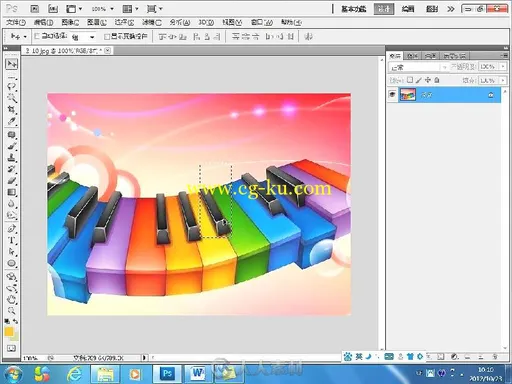512x384 pixels.
Task: Expand more workspaces chevron
Action: click(451, 9)
